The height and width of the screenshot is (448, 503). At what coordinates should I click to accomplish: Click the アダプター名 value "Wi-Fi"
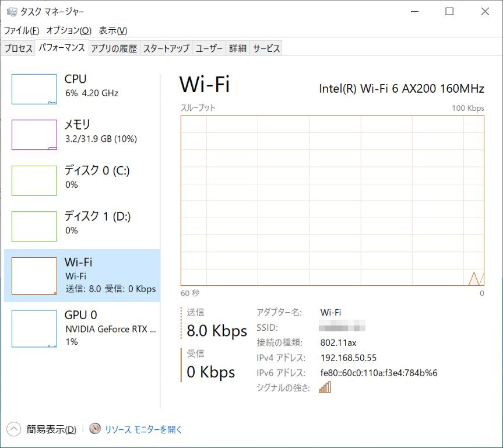[x=330, y=313]
